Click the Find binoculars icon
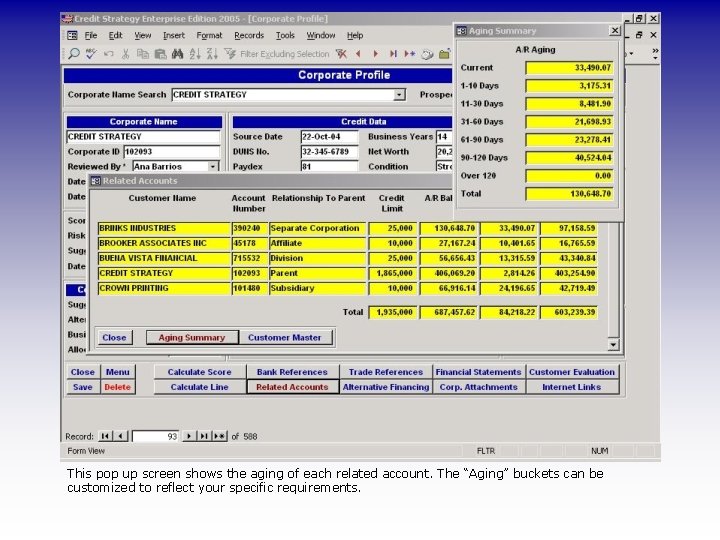 tap(177, 54)
